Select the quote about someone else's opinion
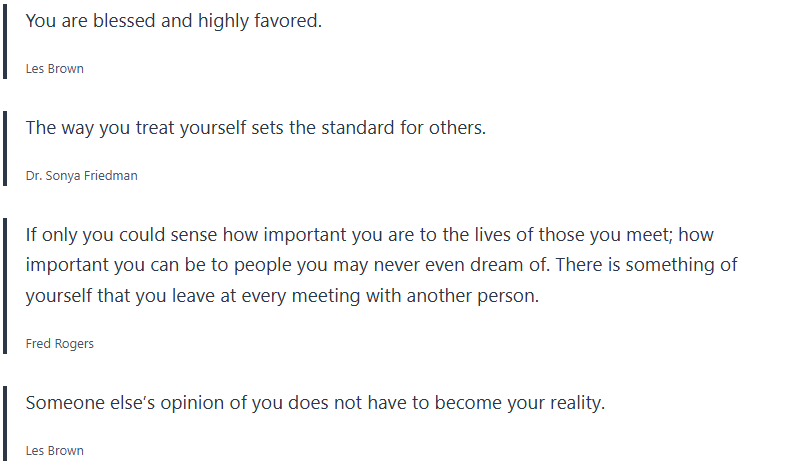808x465 pixels. [315, 403]
